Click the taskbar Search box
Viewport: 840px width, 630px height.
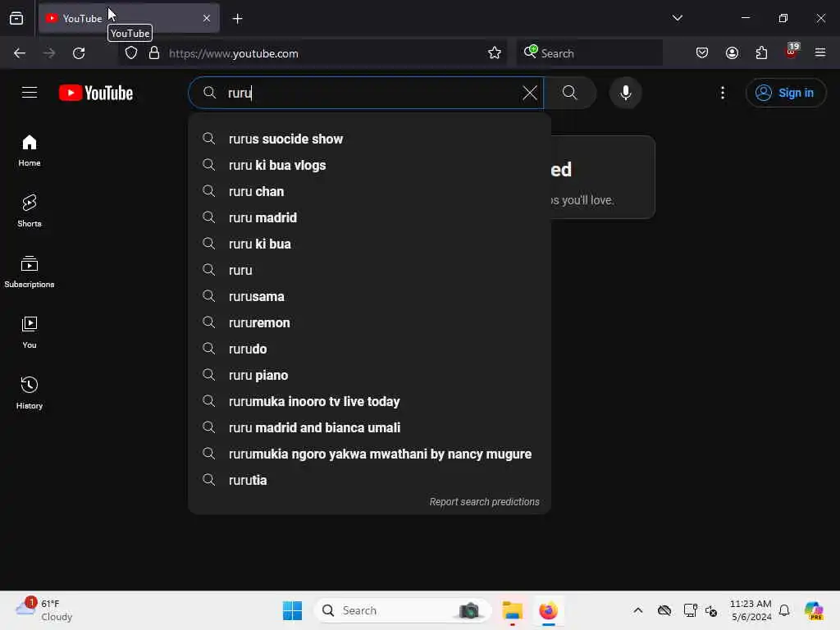click(x=402, y=610)
